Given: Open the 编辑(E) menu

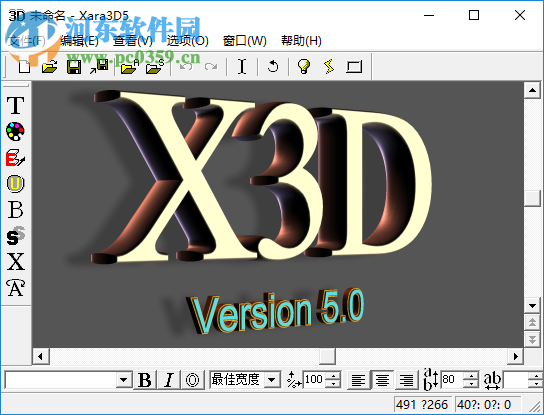Looking at the screenshot, I should click(x=79, y=41).
